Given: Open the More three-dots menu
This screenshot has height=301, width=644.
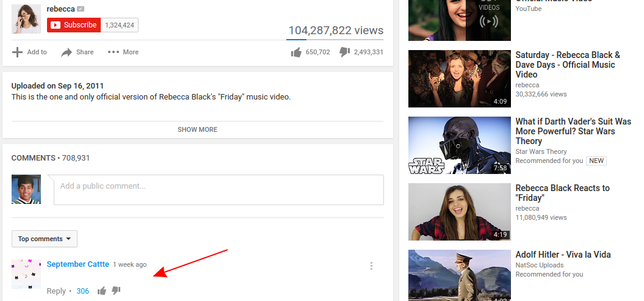Looking at the screenshot, I should click(x=123, y=52).
